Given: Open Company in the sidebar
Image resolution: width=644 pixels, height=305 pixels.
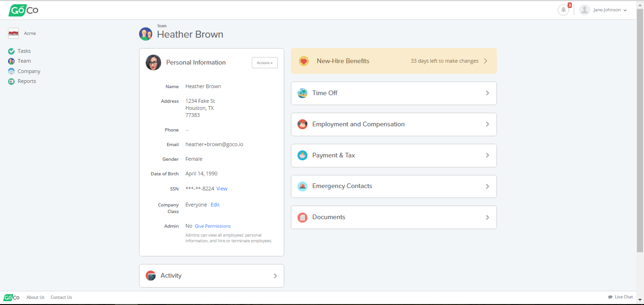Looking at the screenshot, I should click(29, 72).
